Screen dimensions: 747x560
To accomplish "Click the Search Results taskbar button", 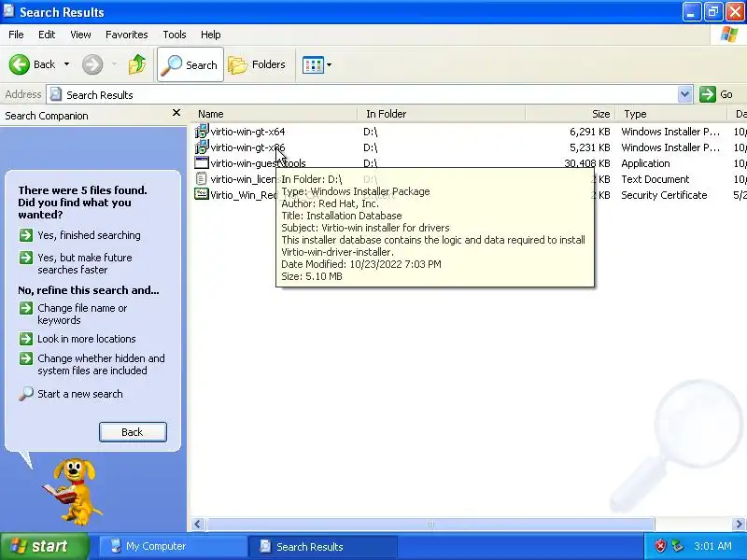I will click(322, 546).
